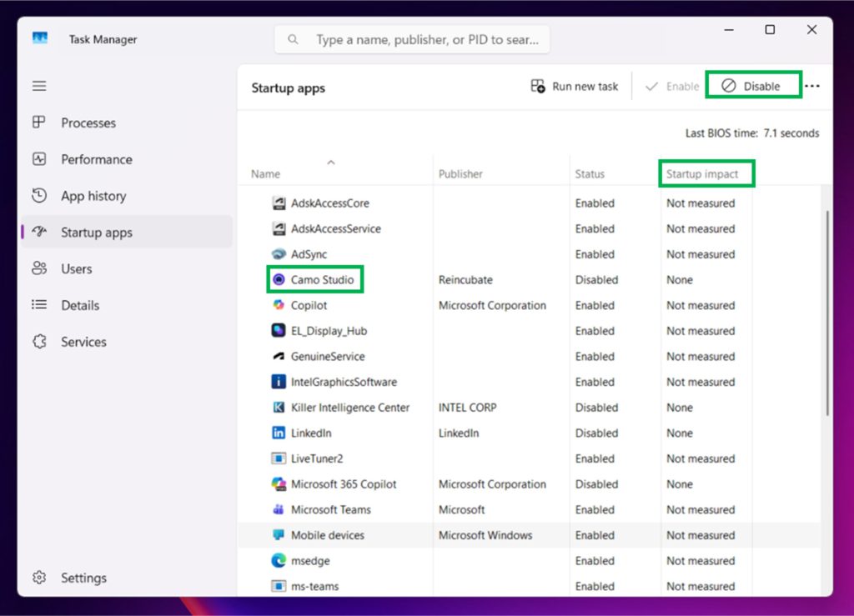Disable the selected startup app
Screen dimensions: 854x616
[752, 86]
